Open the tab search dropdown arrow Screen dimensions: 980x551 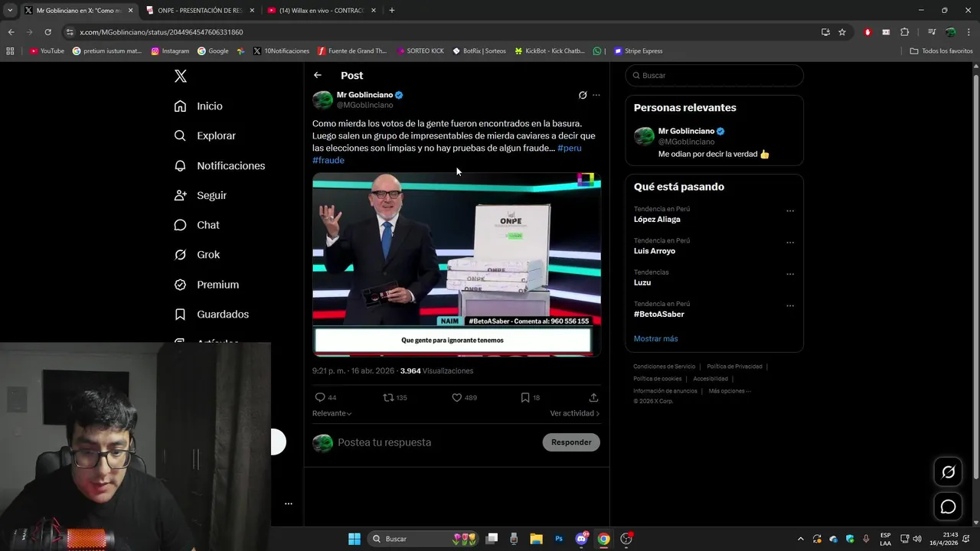point(10,11)
